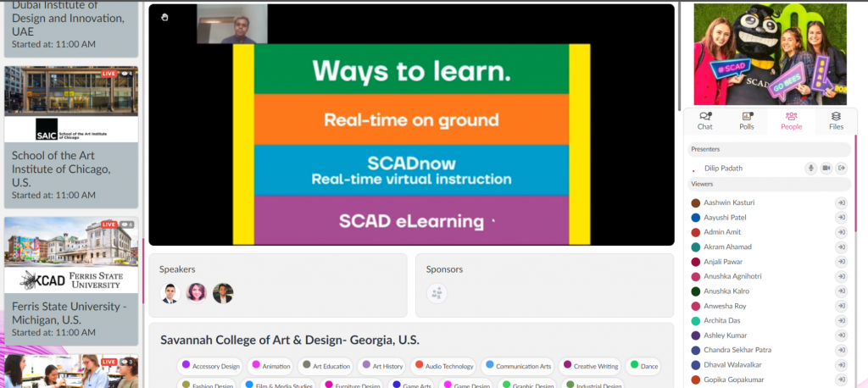Viewport: 868px width, 388px height.
Task: Select the People tab
Action: tap(791, 121)
